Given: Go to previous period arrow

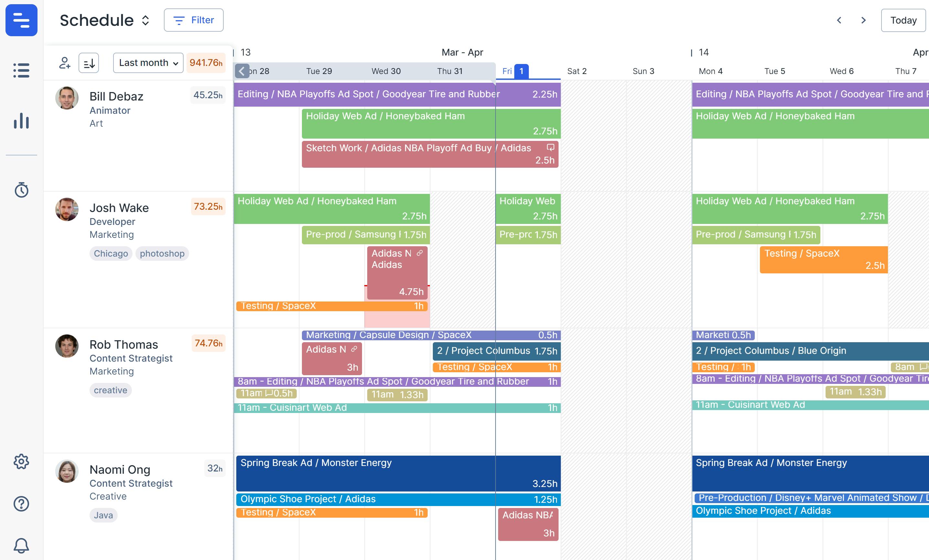Looking at the screenshot, I should 839,20.
